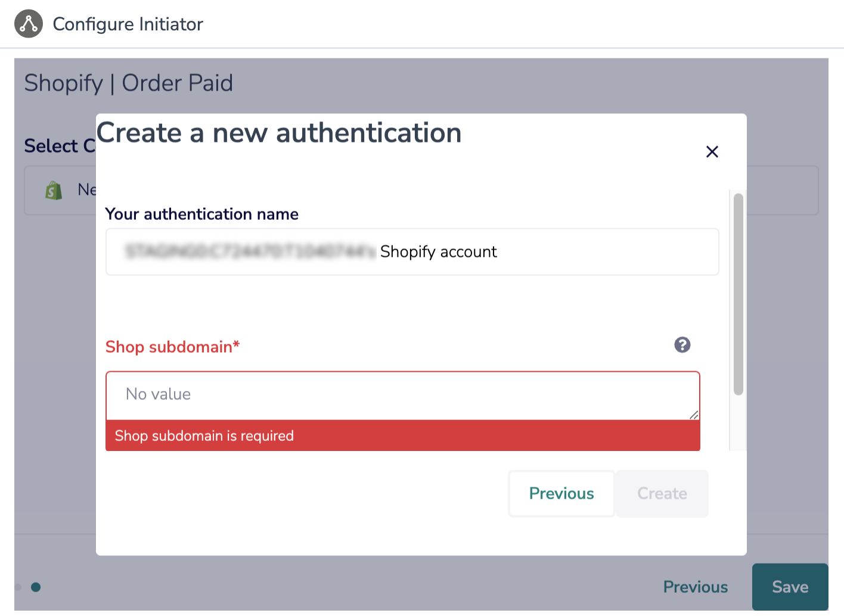Select the dark active step dot
This screenshot has height=616, width=844.
point(36,587)
